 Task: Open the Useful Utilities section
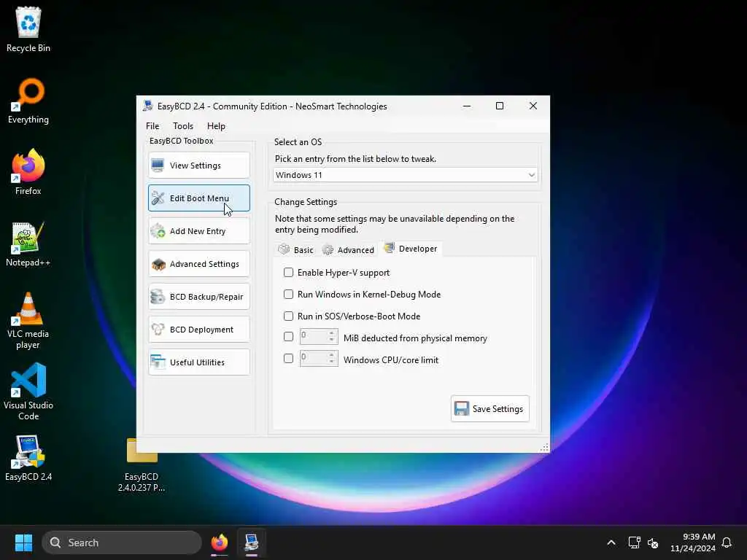(198, 362)
